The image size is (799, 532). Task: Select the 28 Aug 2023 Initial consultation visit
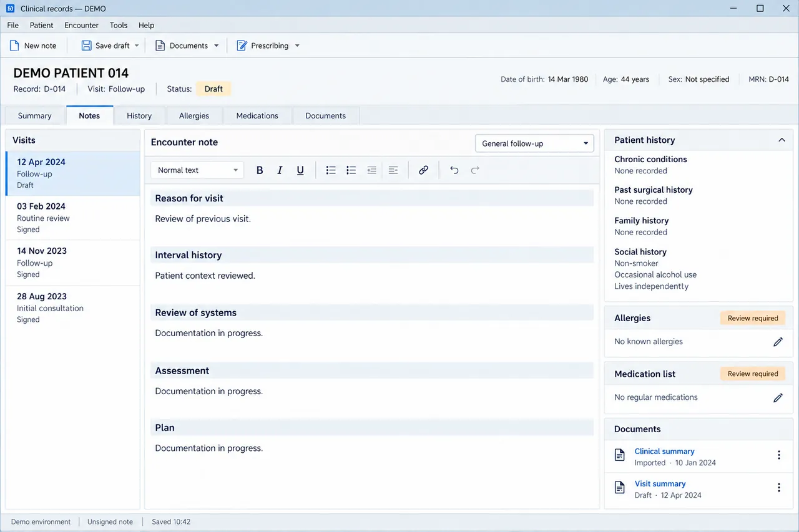[72, 307]
